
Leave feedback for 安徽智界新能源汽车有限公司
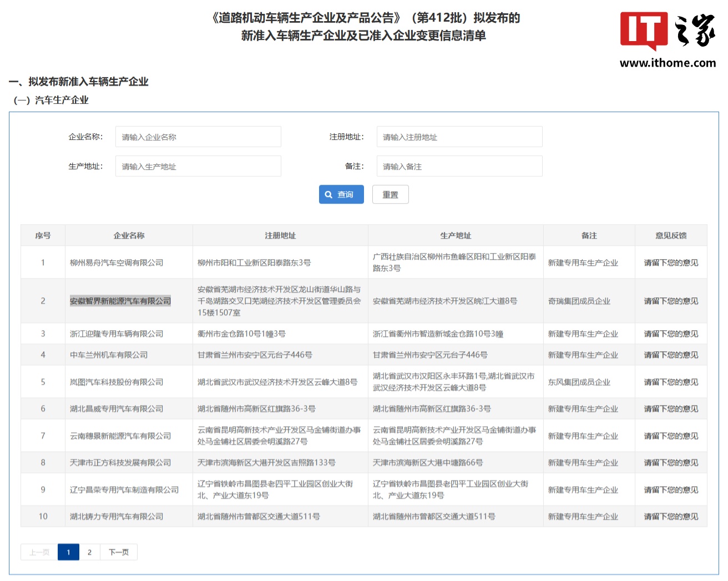(x=671, y=301)
